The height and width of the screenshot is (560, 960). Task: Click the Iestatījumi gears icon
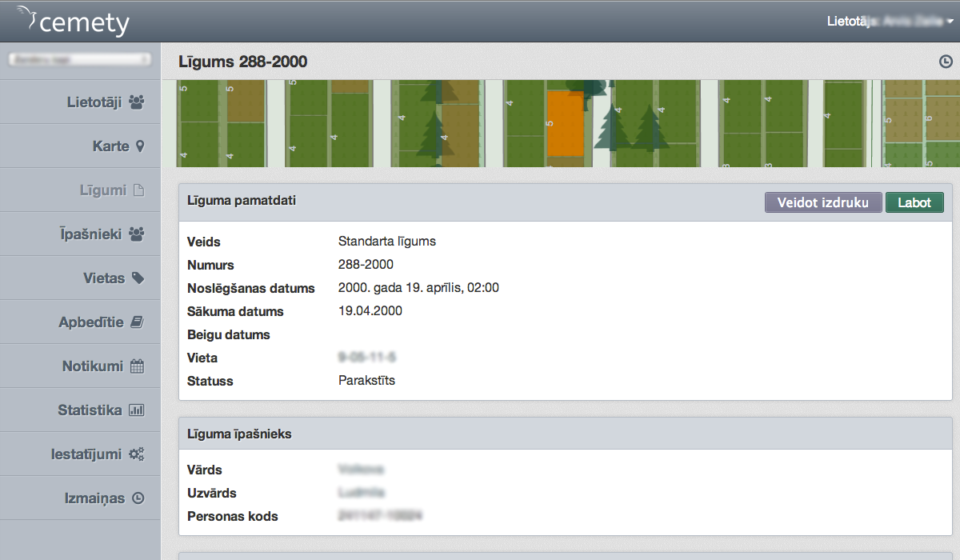pos(137,454)
